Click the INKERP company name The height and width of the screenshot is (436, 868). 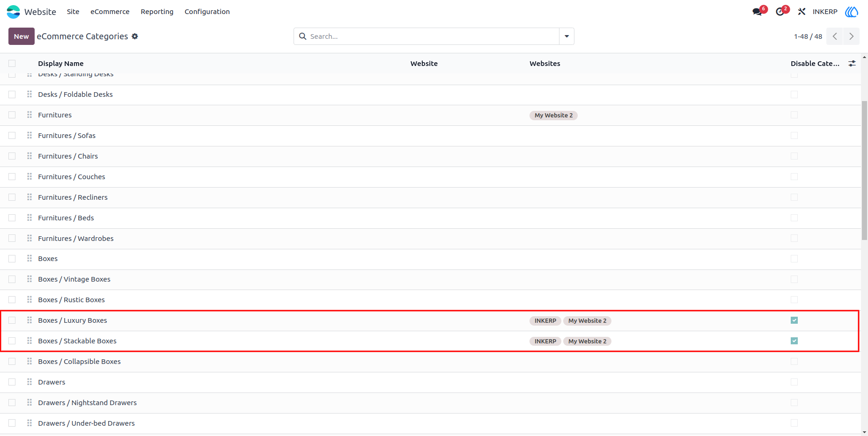click(x=825, y=12)
